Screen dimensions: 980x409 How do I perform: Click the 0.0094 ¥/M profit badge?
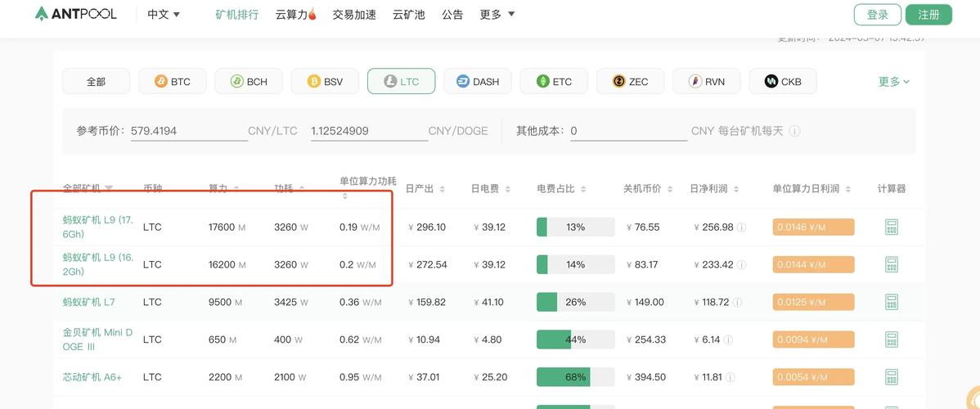[x=813, y=339]
